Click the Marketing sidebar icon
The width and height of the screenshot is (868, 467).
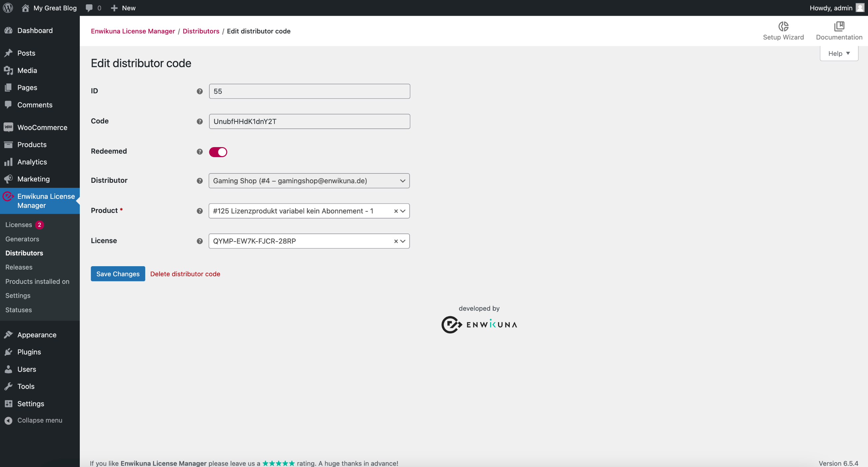9,179
